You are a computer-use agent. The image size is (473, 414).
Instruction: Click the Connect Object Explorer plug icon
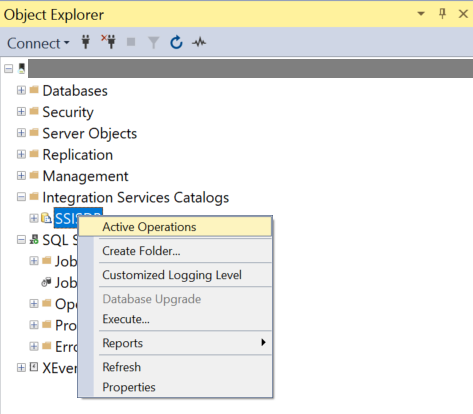86,42
